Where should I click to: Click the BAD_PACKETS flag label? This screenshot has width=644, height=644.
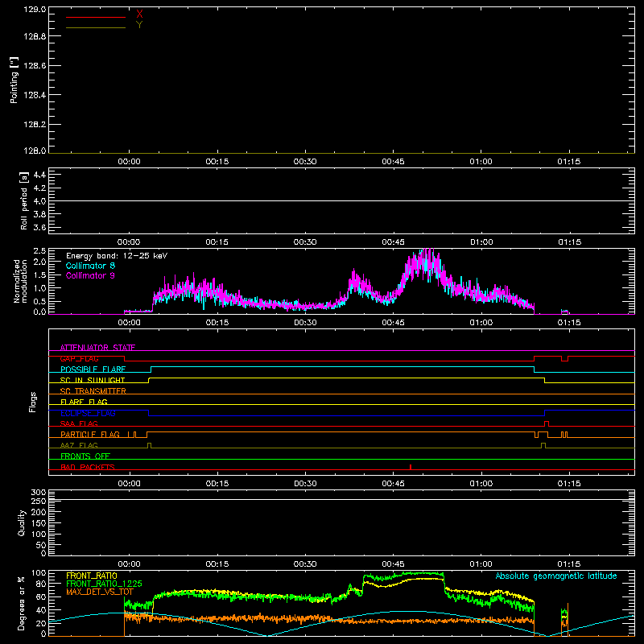click(88, 467)
